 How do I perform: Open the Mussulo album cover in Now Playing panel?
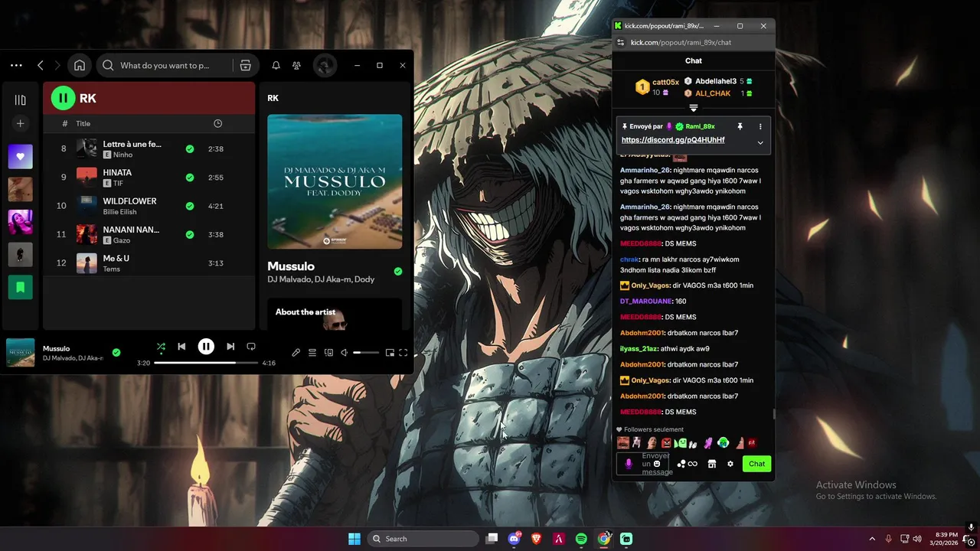click(335, 181)
